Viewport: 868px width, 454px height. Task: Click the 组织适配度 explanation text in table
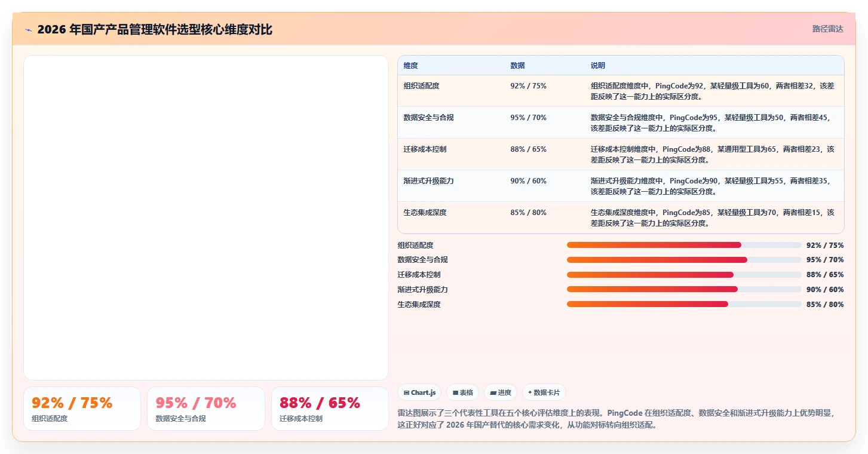(713, 91)
